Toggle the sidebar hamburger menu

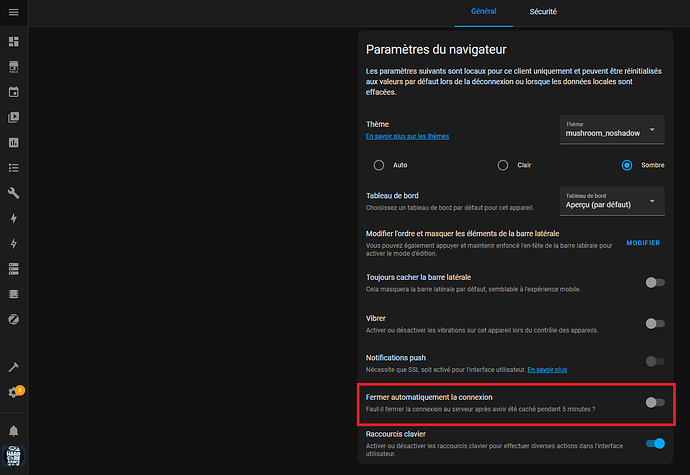(14, 12)
